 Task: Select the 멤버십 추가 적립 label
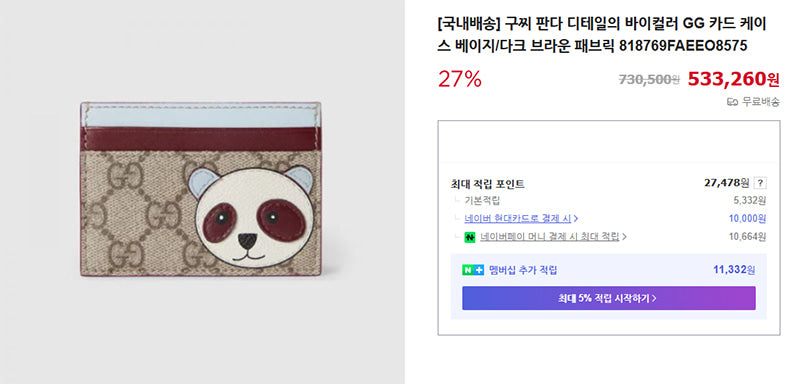tap(523, 270)
